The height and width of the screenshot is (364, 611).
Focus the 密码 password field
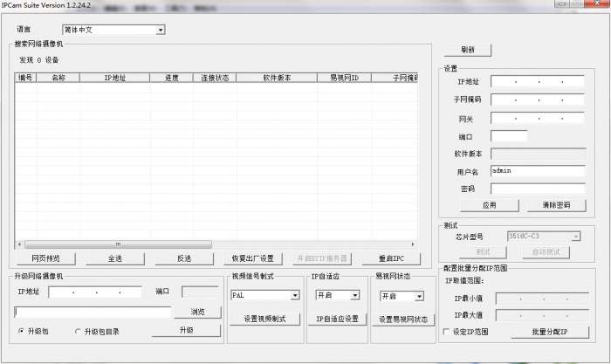tap(538, 189)
